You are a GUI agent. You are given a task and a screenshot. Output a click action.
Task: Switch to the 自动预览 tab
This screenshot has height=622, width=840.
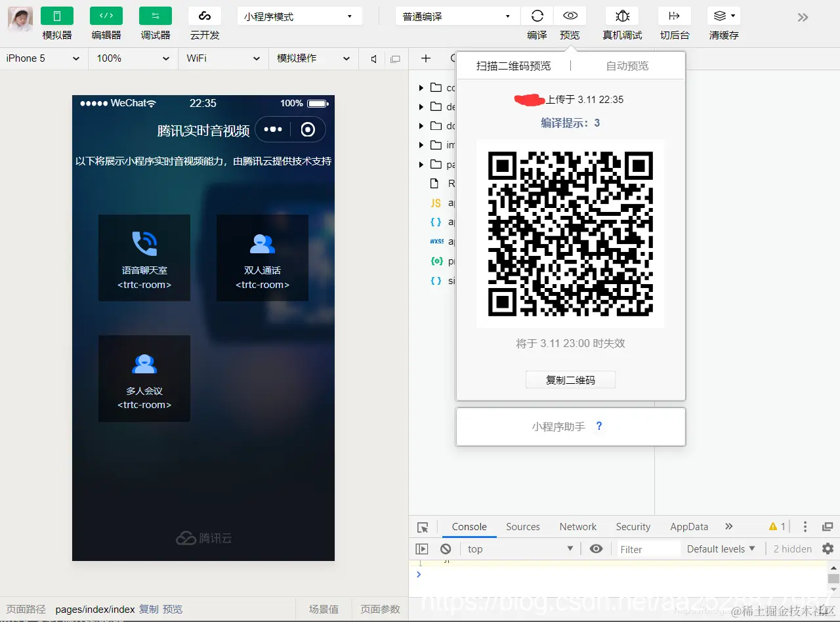click(627, 66)
